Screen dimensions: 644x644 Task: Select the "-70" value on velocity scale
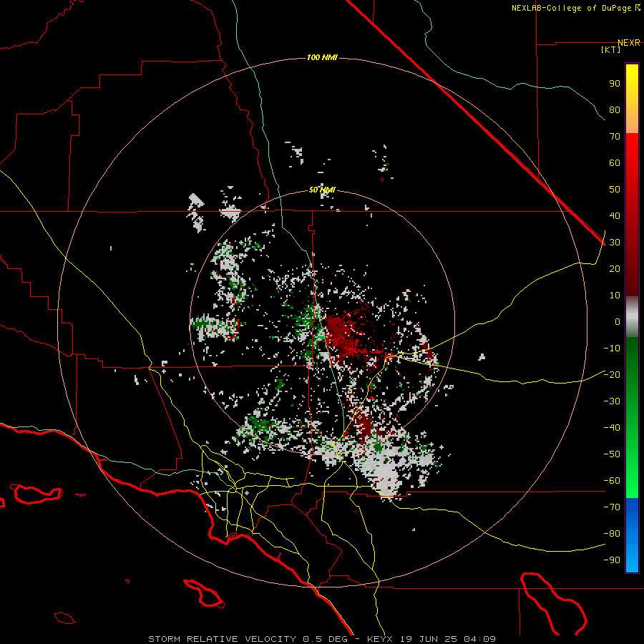click(x=612, y=507)
